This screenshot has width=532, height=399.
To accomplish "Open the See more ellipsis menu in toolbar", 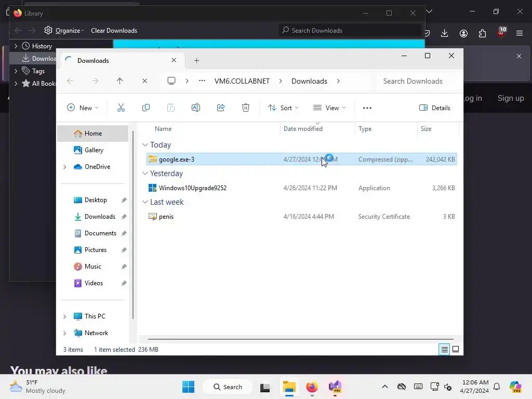I will pos(367,108).
